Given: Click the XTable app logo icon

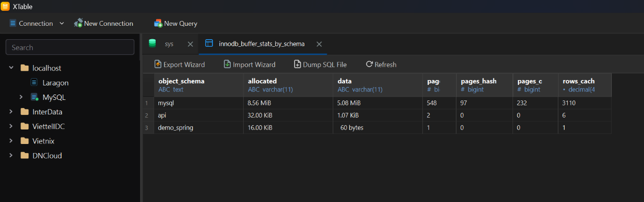Looking at the screenshot, I should pyautogui.click(x=5, y=6).
